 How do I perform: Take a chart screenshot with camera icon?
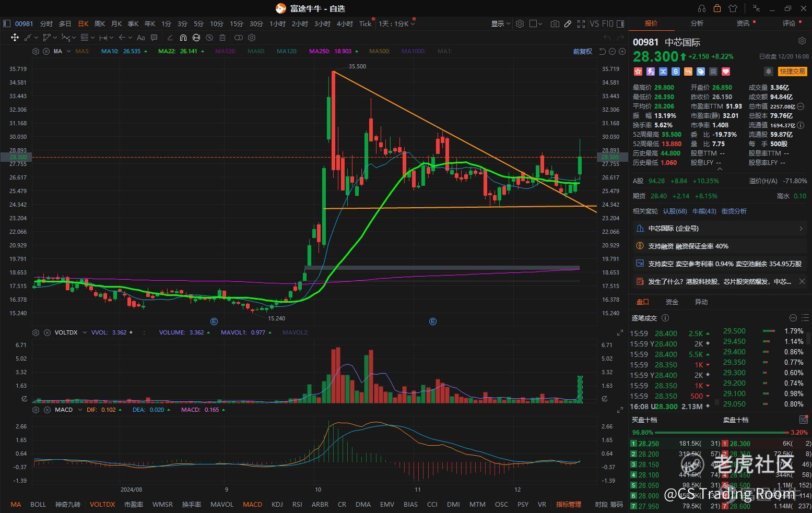coord(555,23)
